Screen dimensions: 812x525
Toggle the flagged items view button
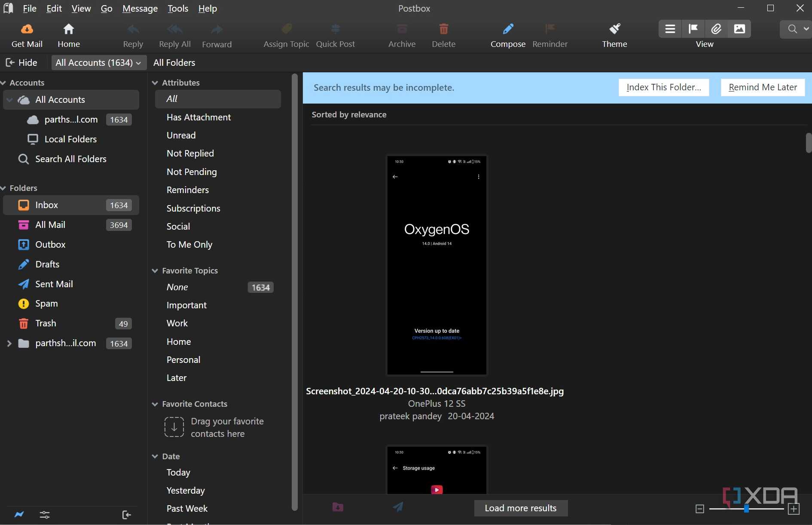pos(693,29)
